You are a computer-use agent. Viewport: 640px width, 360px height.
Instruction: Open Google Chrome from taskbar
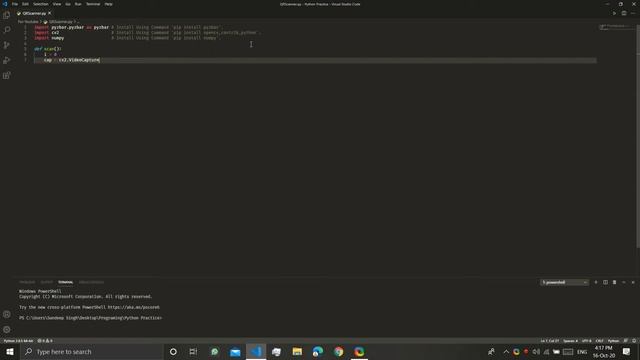point(338,351)
